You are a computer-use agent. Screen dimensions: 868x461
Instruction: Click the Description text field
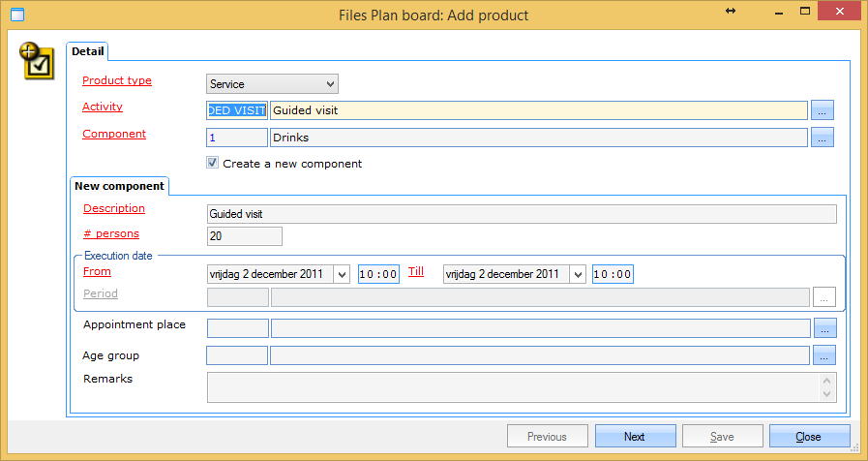coord(521,214)
